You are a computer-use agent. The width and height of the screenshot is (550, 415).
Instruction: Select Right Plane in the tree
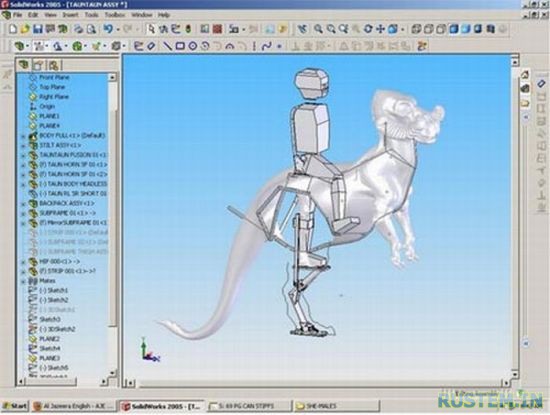point(54,97)
